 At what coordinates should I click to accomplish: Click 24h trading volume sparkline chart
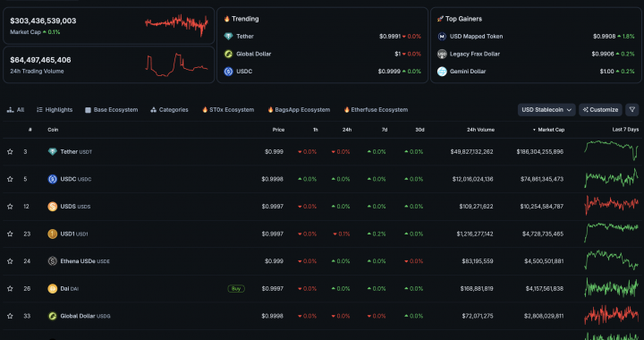[x=176, y=65]
